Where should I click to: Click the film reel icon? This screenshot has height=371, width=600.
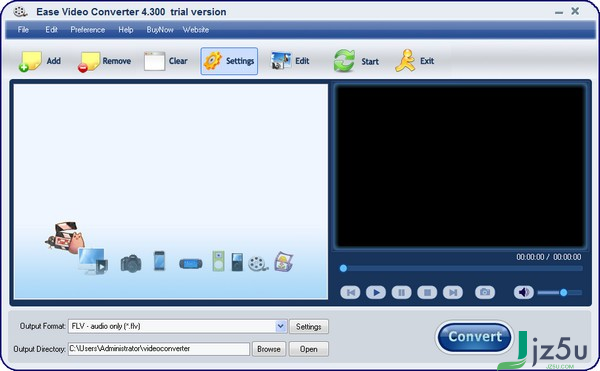click(258, 264)
